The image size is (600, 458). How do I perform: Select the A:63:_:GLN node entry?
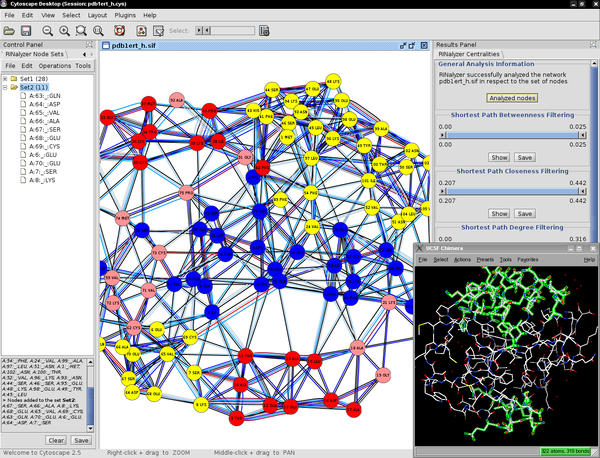tap(44, 96)
